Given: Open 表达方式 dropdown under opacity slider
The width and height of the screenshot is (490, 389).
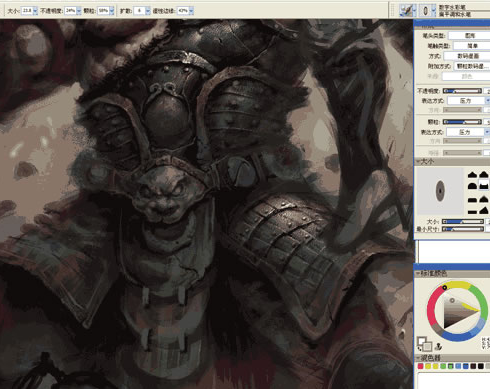Looking at the screenshot, I should pos(468,101).
